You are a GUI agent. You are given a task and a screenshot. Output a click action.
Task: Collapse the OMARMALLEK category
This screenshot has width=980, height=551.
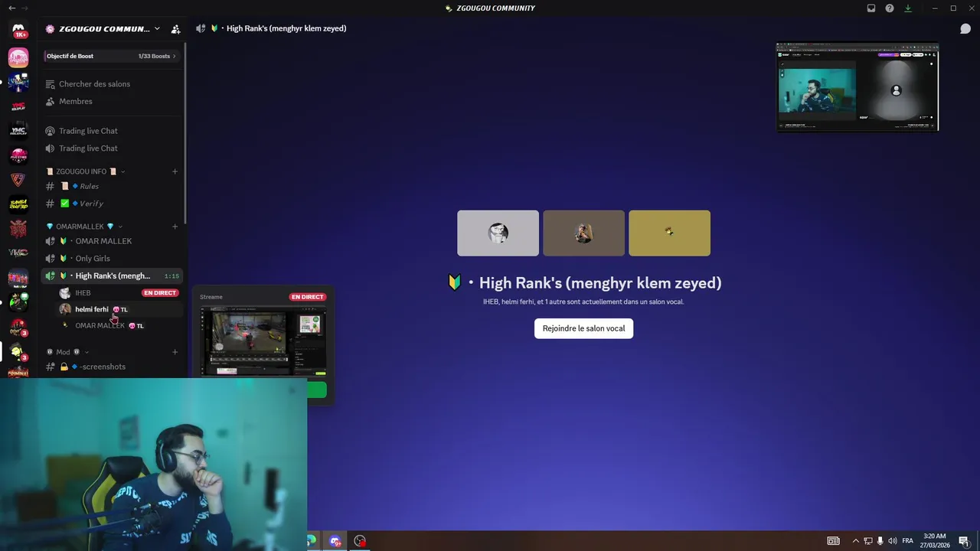tap(84, 227)
